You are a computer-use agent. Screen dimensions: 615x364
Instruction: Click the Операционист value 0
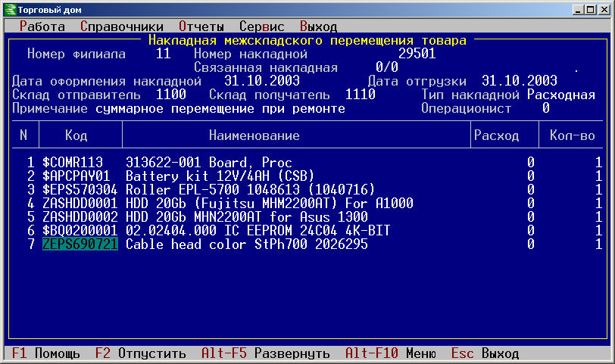(546, 108)
